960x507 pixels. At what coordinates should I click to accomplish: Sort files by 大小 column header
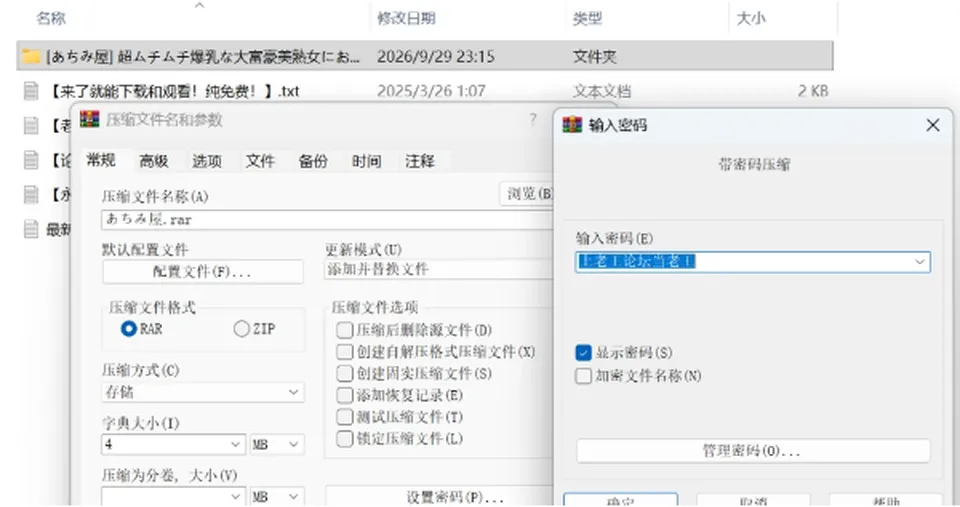[751, 18]
